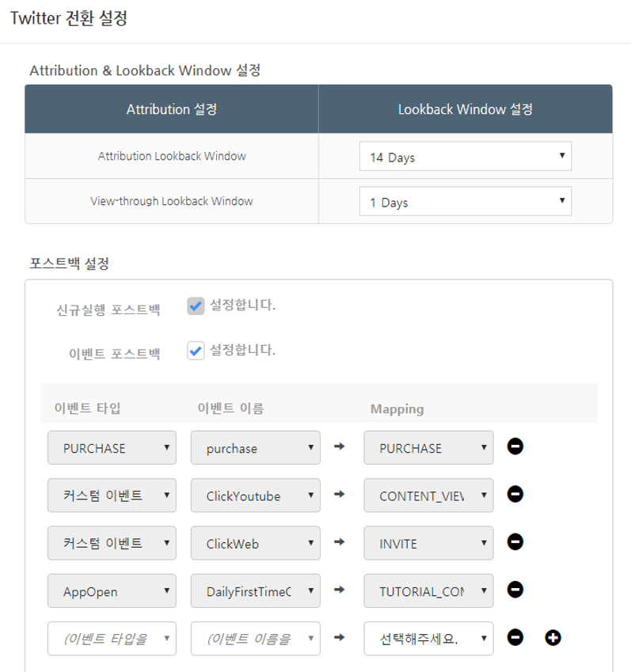Open the View-through Lookback Window 1 Days dropdown
Viewport: 631px width, 672px height.
point(465,201)
